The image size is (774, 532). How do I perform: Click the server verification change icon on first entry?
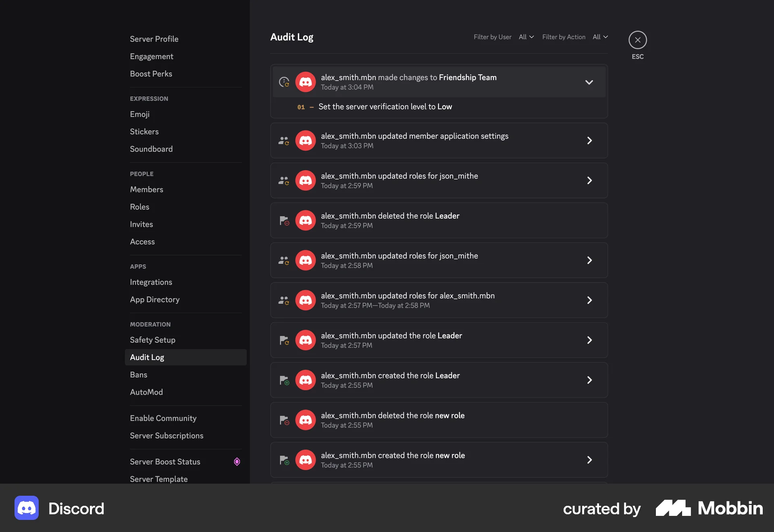tap(285, 82)
